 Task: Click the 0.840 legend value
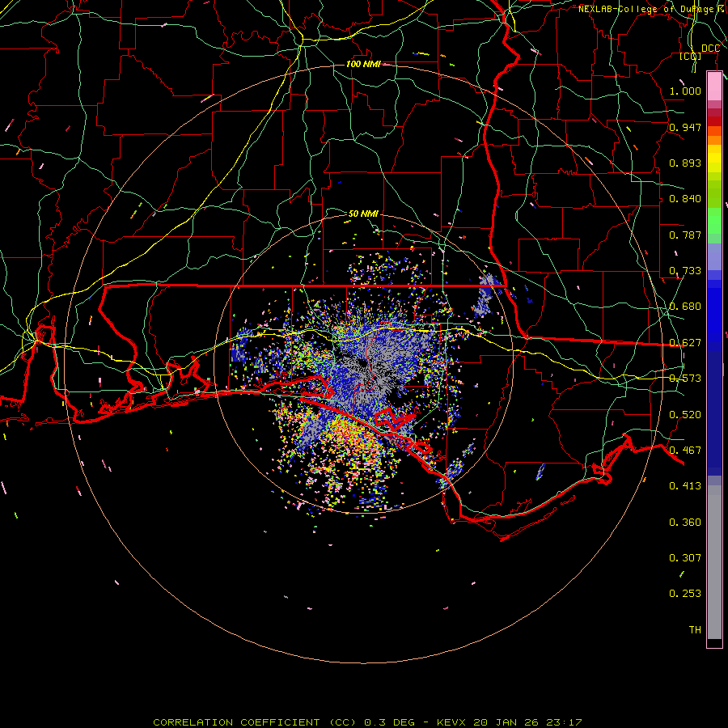pyautogui.click(x=685, y=199)
